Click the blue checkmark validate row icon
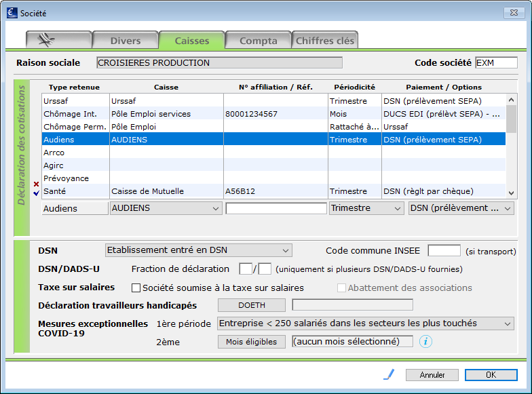The height and width of the screenshot is (394, 532). pos(37,193)
